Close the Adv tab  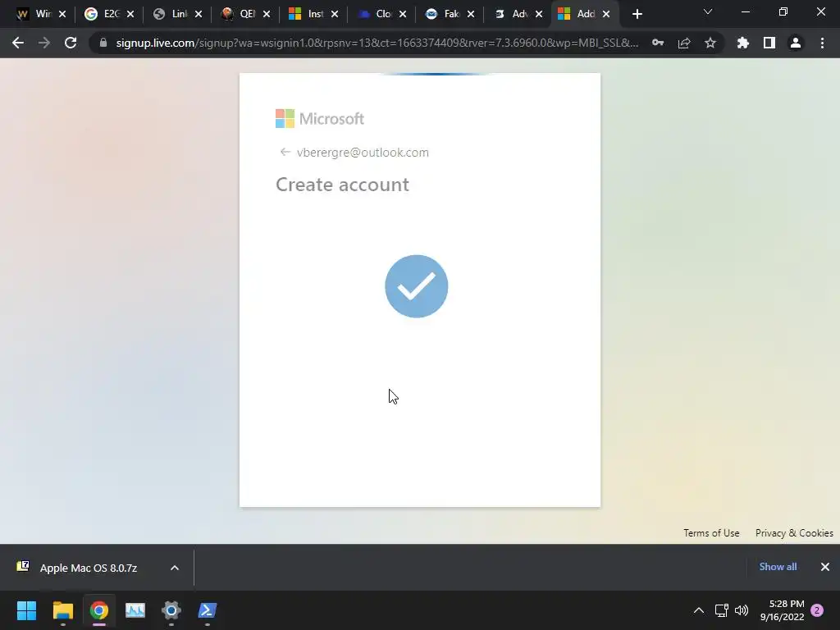pos(538,15)
